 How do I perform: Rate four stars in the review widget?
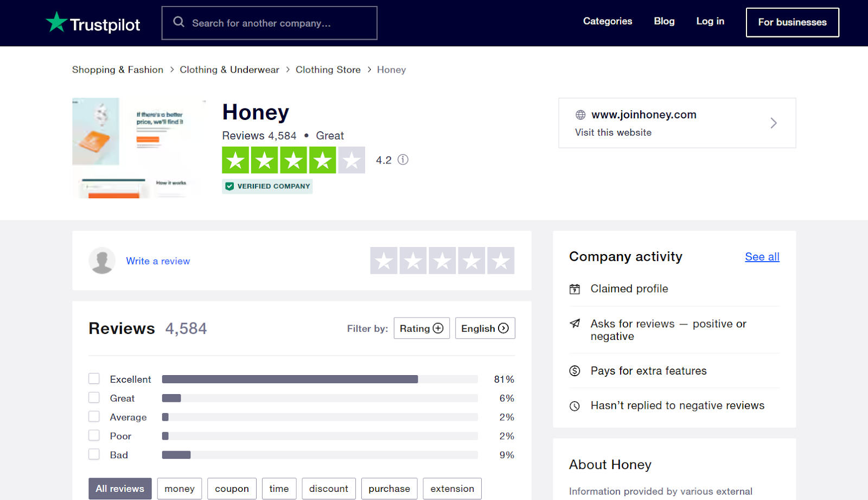pos(471,261)
